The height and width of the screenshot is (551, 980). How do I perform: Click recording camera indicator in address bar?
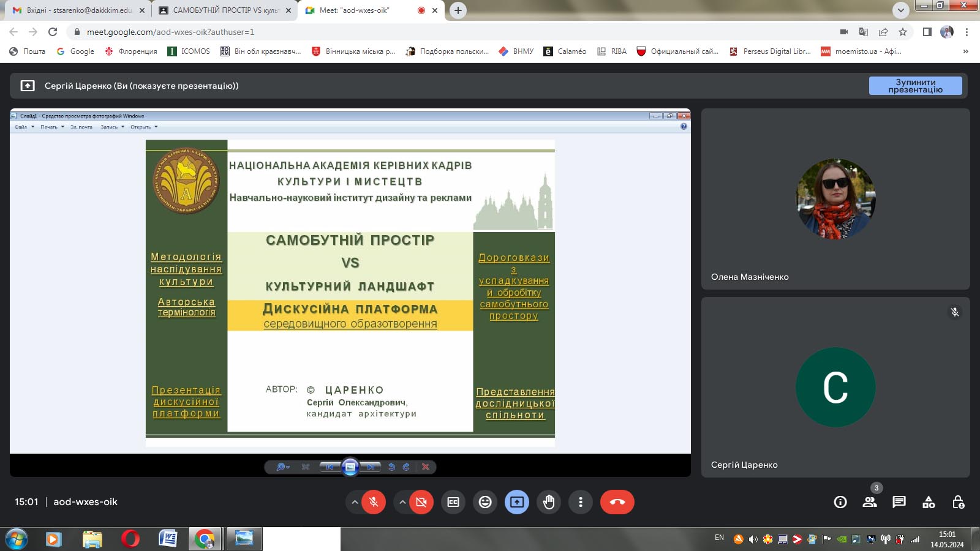(844, 32)
